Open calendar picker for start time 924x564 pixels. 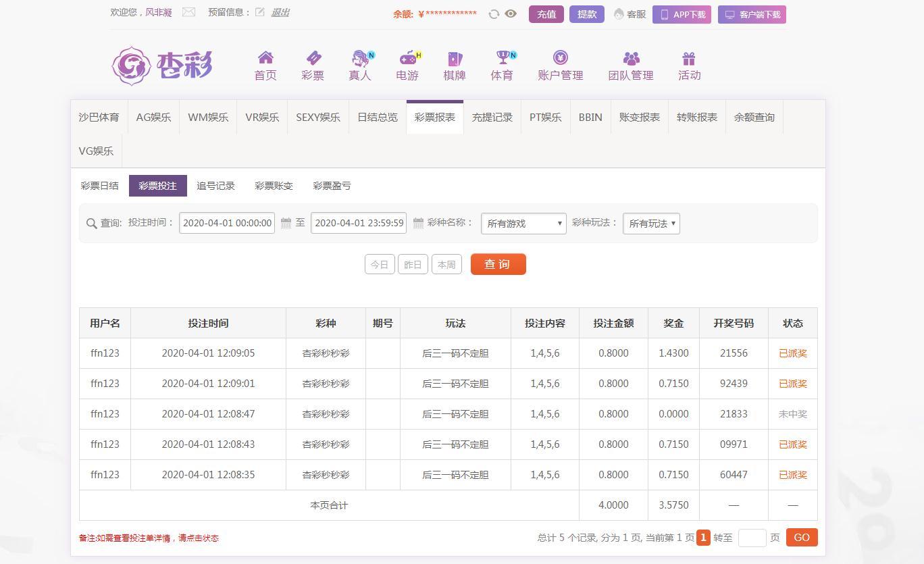pos(286,223)
